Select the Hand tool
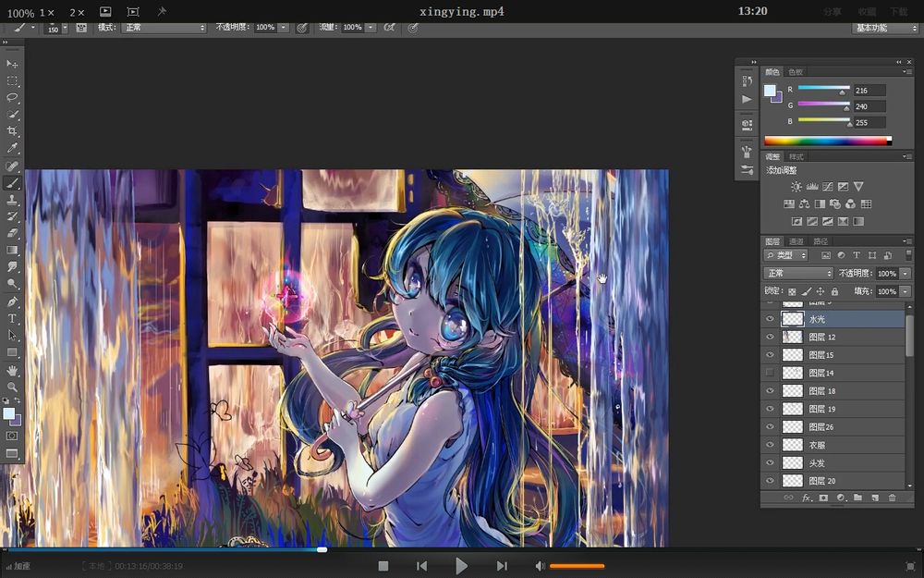Image resolution: width=924 pixels, height=578 pixels. pos(12,371)
